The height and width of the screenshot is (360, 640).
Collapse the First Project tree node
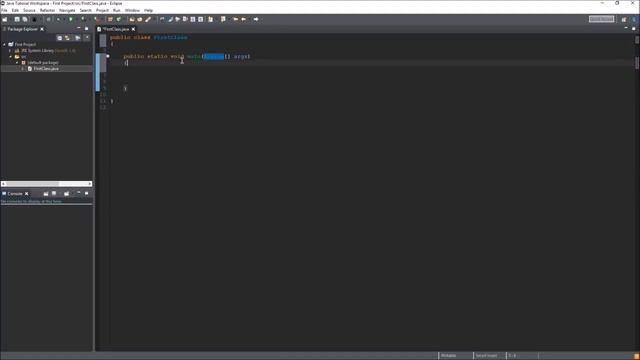pyautogui.click(x=5, y=44)
